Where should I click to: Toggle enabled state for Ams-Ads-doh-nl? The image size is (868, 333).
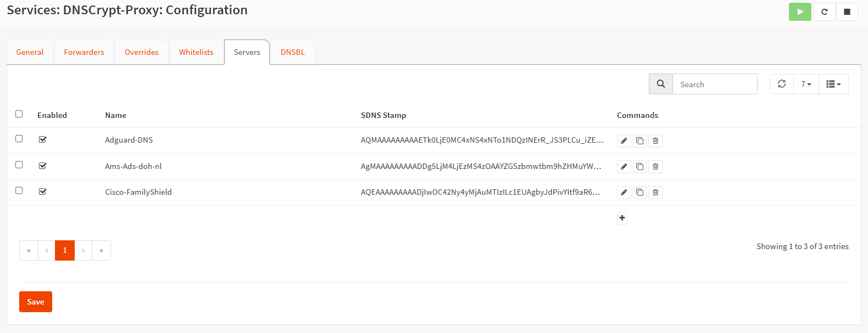43,166
